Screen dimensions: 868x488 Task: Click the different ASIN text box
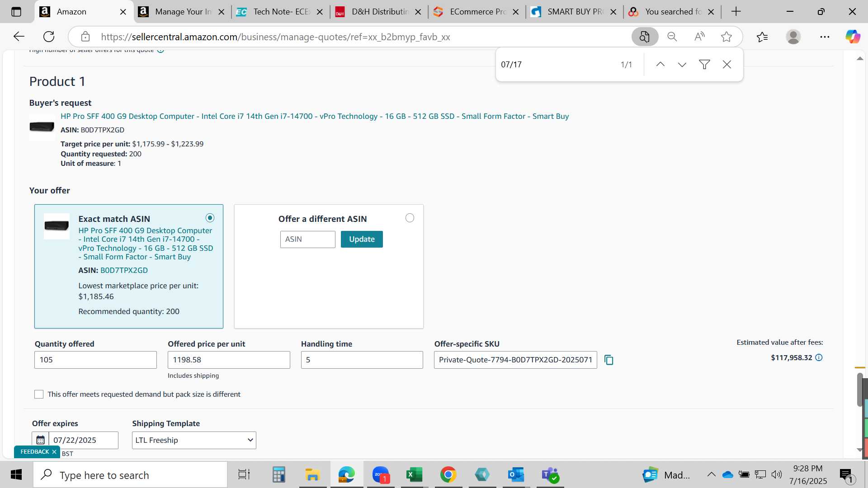point(307,239)
